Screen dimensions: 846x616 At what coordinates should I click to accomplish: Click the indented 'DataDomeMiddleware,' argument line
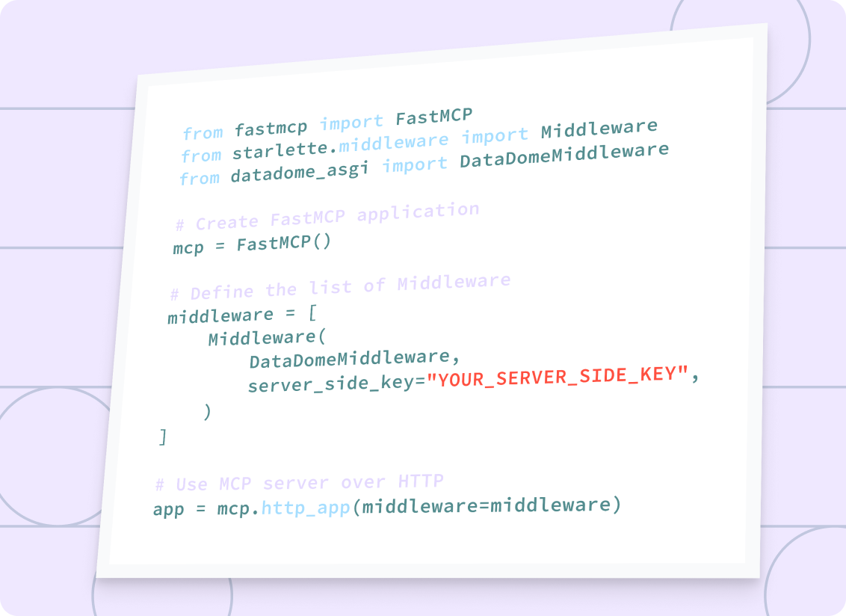[x=354, y=359]
